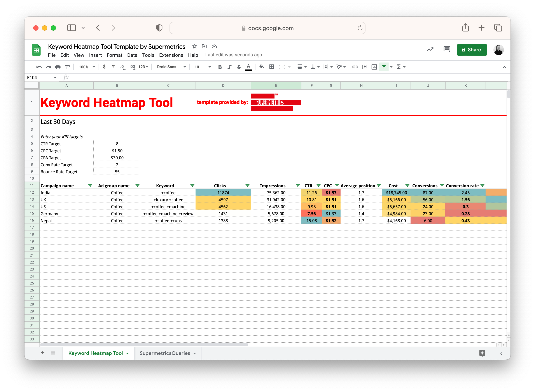Image resolution: width=535 pixels, height=392 pixels.
Task: Open the borders tool
Action: [x=272, y=67]
